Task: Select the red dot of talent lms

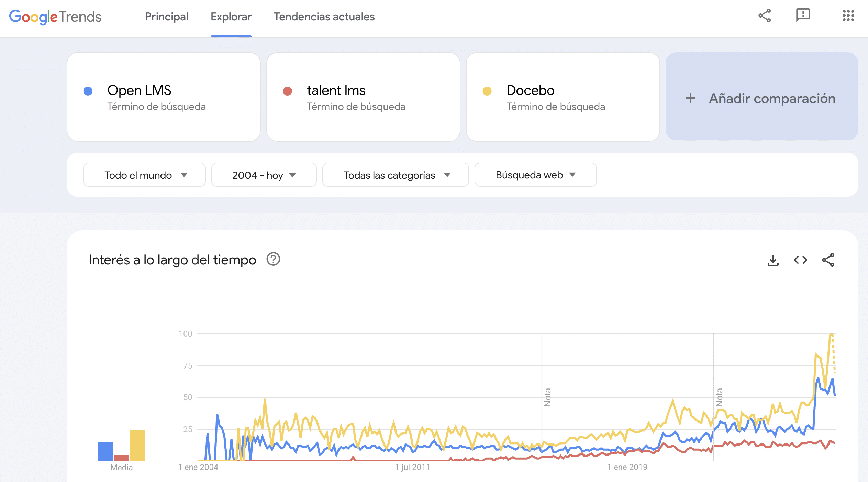Action: 288,90
